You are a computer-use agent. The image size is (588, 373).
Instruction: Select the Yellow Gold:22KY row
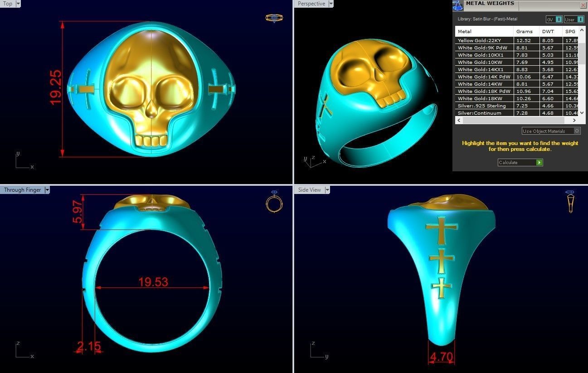517,40
